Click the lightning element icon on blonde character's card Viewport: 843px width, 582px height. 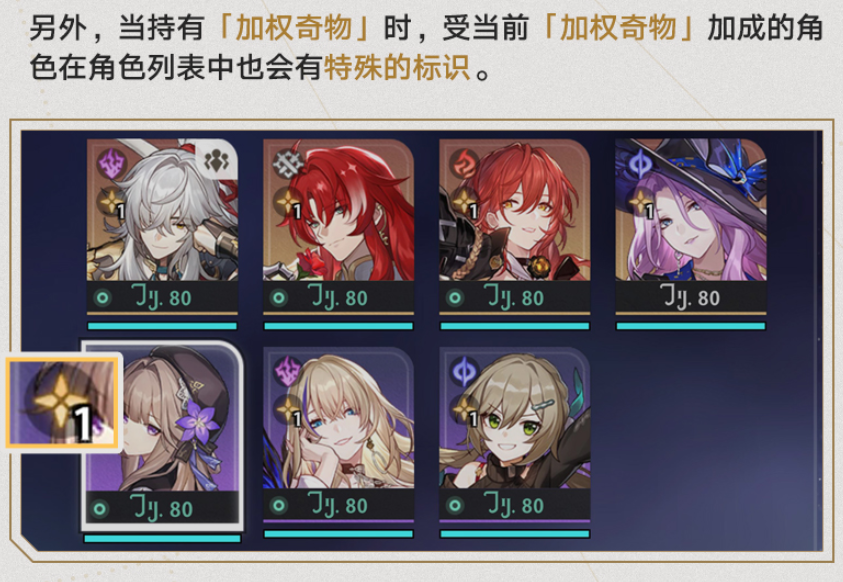point(288,371)
